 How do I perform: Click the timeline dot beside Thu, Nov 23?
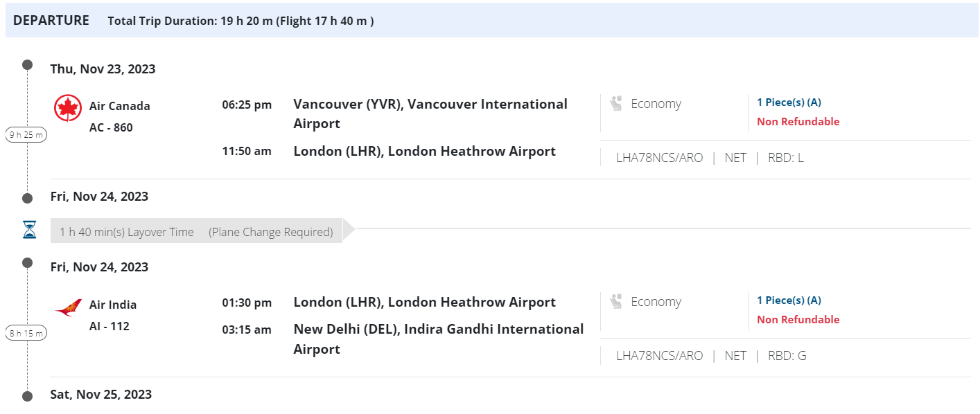point(27,65)
